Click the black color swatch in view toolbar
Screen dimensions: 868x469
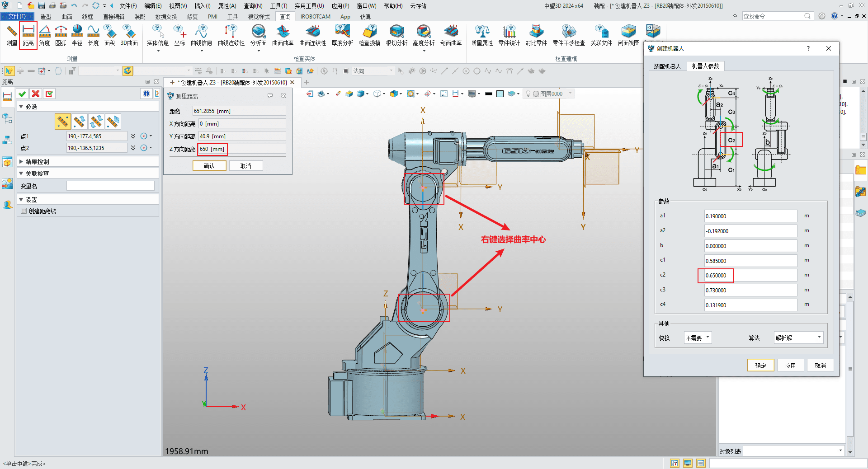pos(489,94)
